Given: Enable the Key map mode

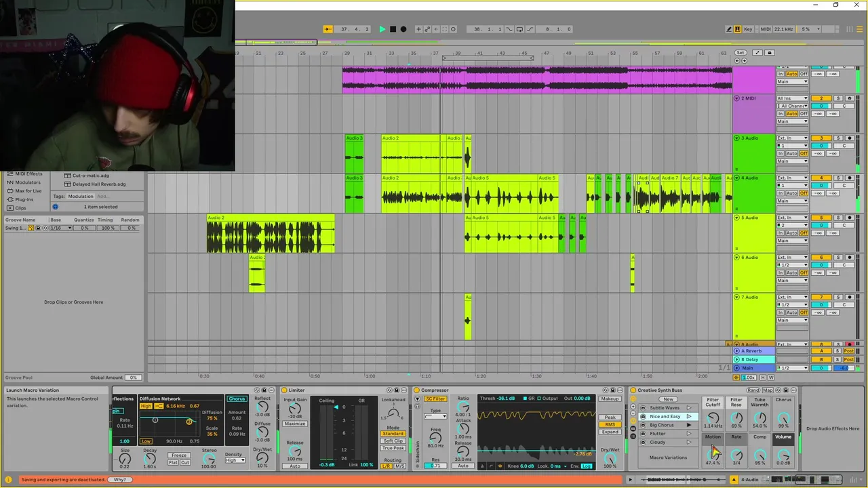Looking at the screenshot, I should click(748, 29).
